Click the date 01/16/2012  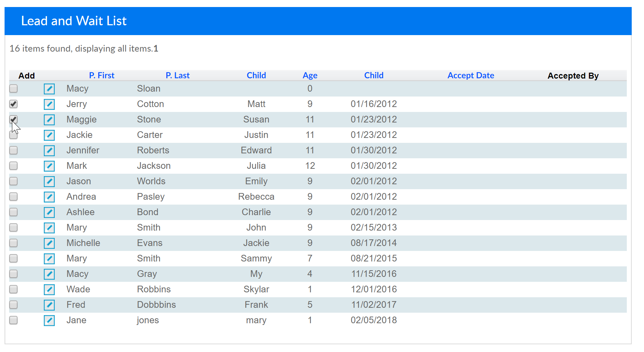[374, 104]
